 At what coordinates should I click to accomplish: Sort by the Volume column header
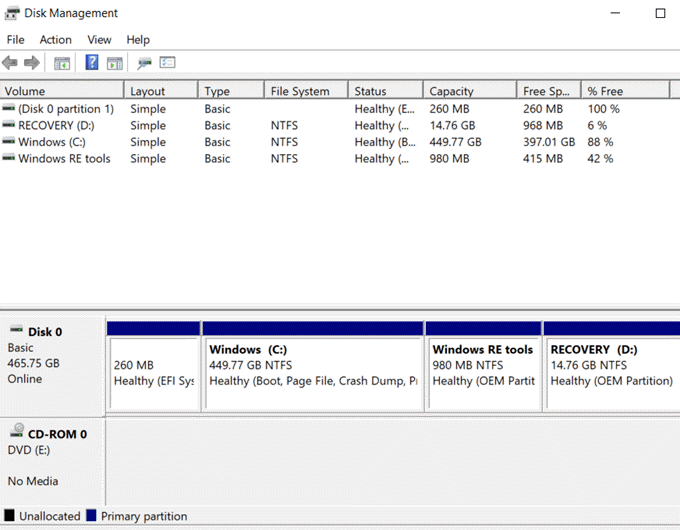coord(62,91)
